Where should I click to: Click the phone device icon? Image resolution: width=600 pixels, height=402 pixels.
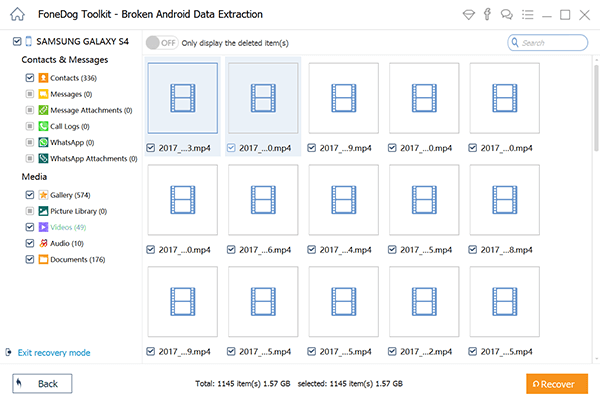point(28,41)
